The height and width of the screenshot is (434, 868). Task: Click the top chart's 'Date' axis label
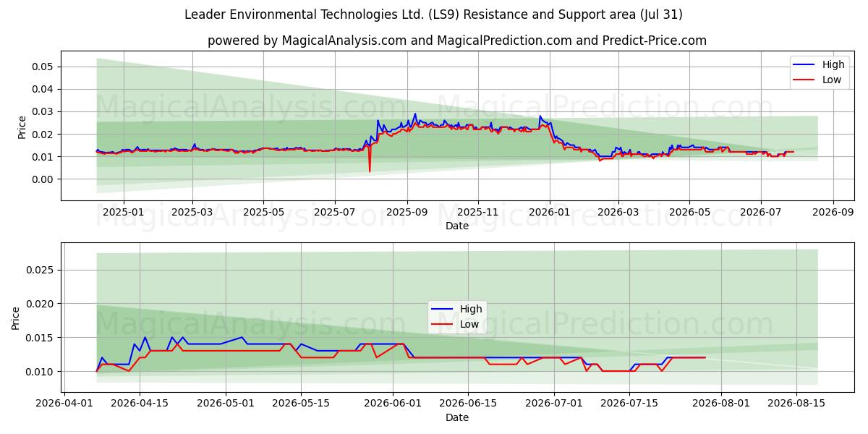tap(457, 226)
